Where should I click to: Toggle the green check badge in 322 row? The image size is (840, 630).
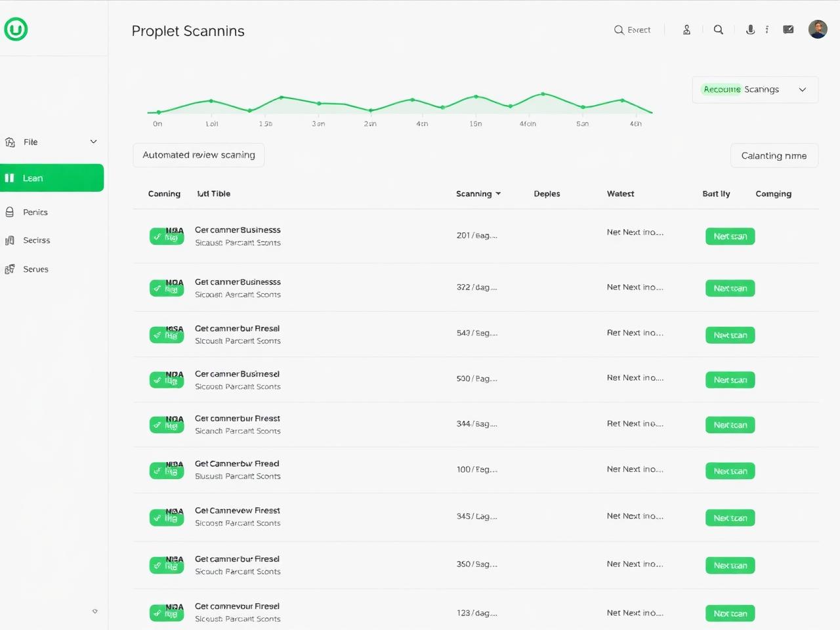[x=167, y=287]
